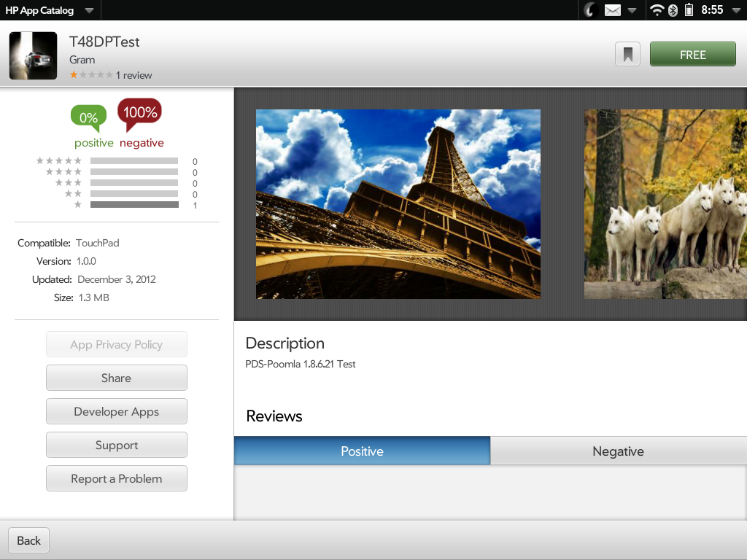Open Developer Apps
The image size is (747, 560).
point(117,411)
